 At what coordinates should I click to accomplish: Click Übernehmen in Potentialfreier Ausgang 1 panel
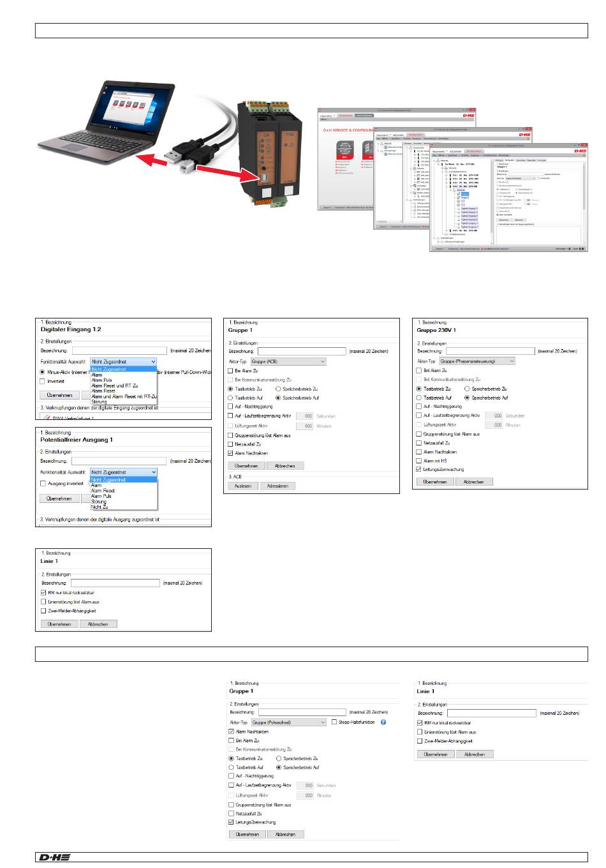[x=59, y=498]
